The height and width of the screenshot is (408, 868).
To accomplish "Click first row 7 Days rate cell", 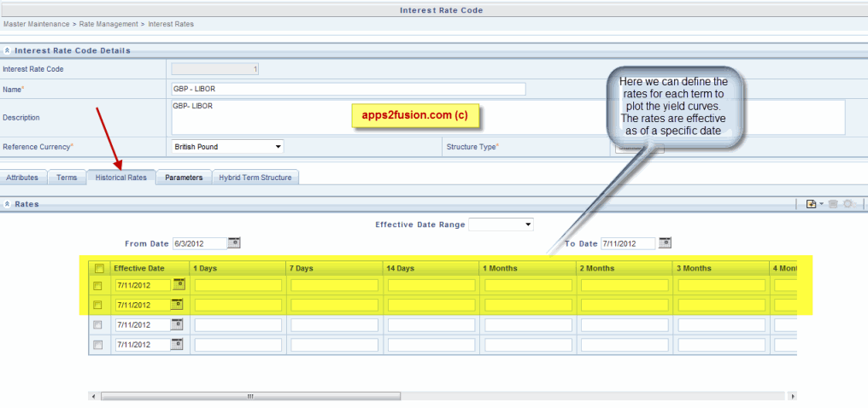I will pos(334,285).
